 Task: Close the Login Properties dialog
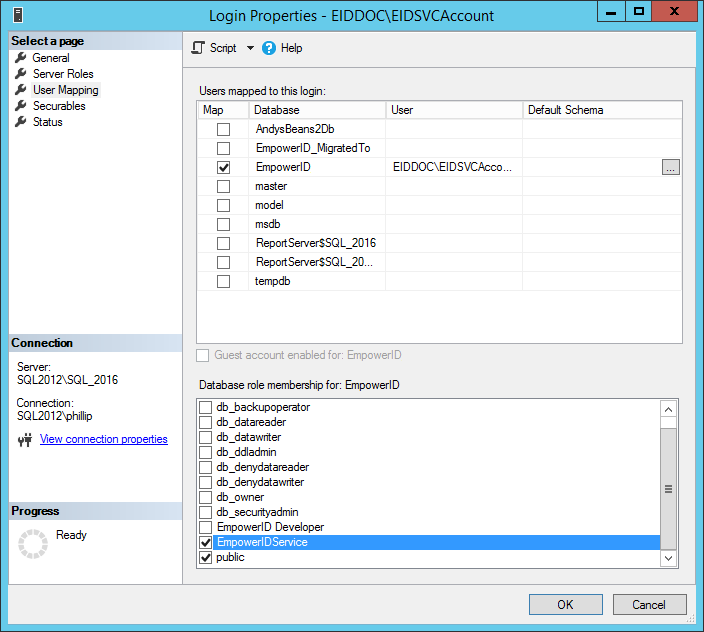[674, 12]
